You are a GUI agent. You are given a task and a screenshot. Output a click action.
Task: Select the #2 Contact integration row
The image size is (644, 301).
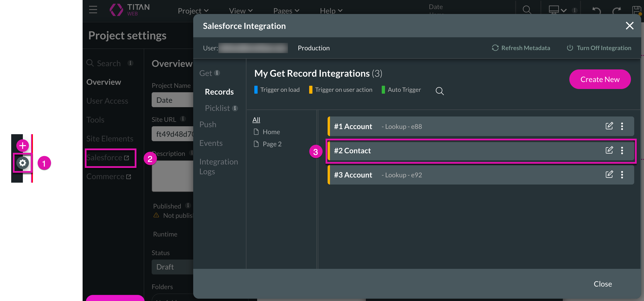[x=480, y=150]
